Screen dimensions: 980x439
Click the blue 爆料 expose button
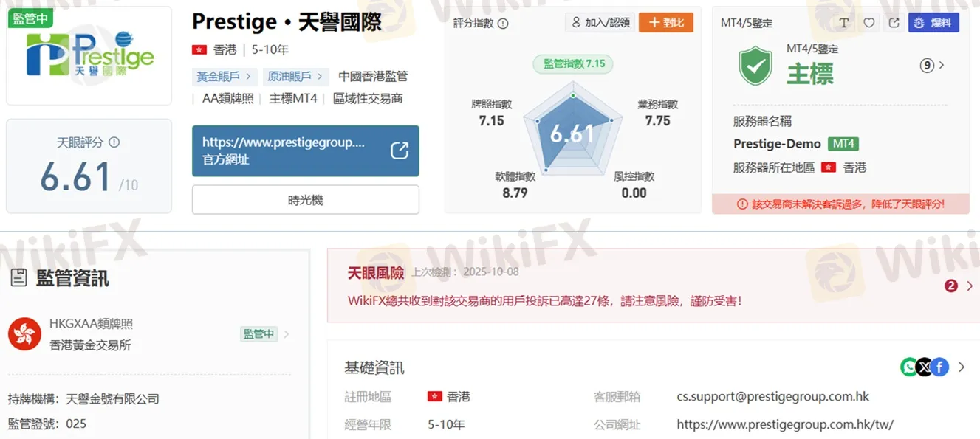pos(933,23)
